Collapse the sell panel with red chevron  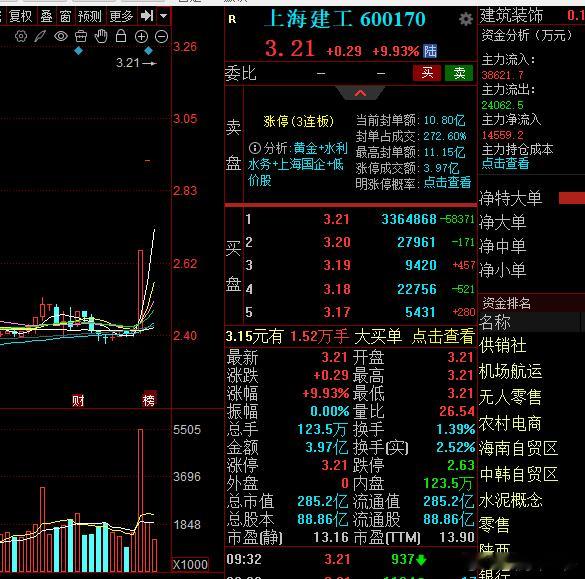click(x=360, y=93)
